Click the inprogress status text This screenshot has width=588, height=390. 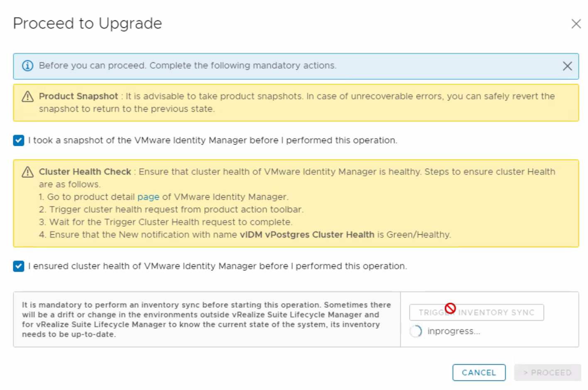(453, 331)
